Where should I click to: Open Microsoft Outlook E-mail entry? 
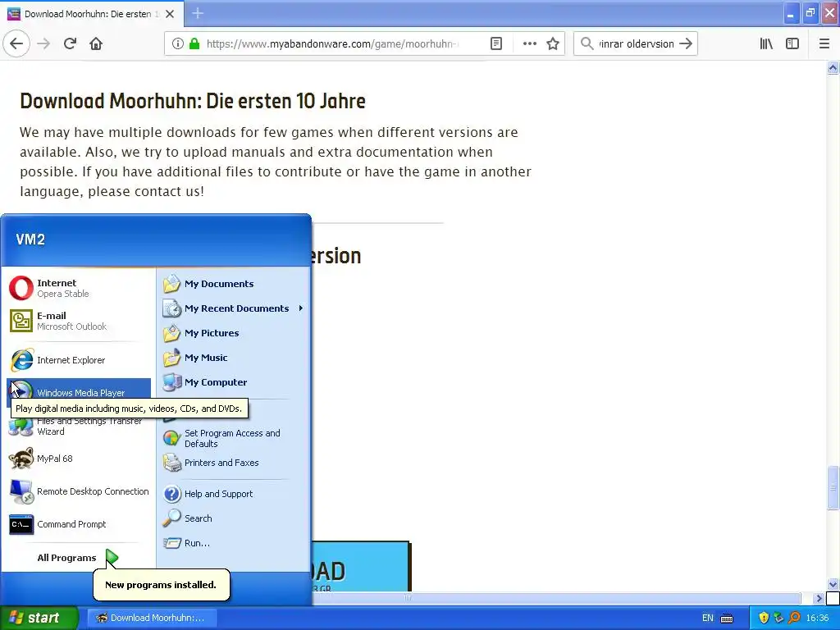(78, 321)
